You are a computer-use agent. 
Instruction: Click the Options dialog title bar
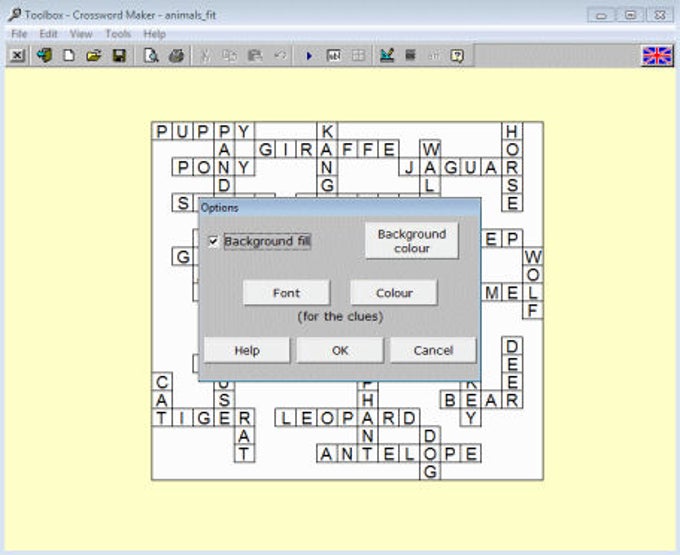click(340, 208)
